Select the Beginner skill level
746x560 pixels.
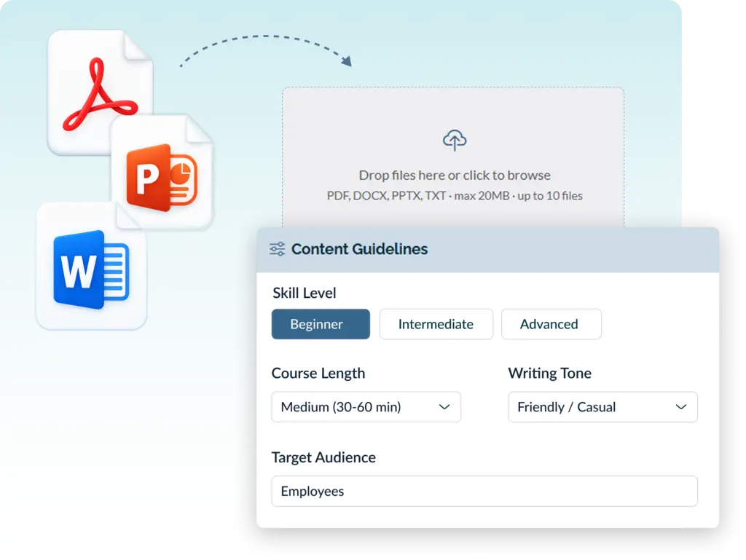(321, 324)
